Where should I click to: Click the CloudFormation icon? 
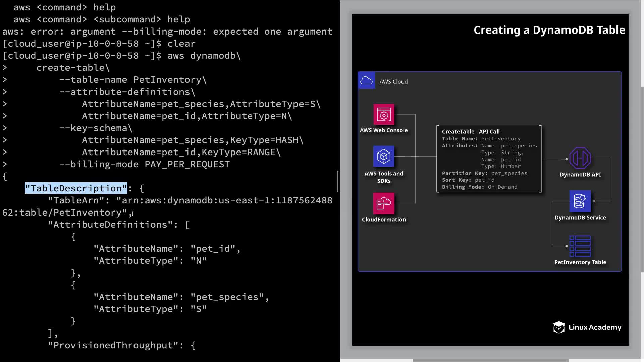pos(384,203)
